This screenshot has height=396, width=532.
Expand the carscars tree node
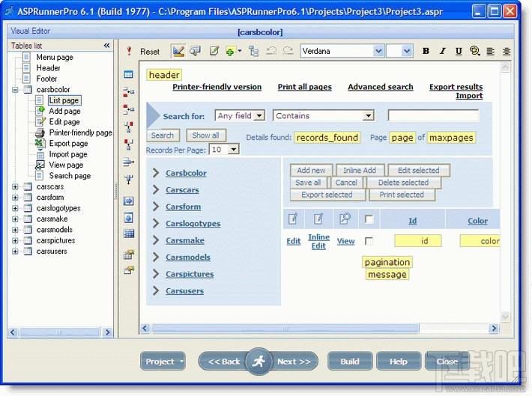coord(15,187)
